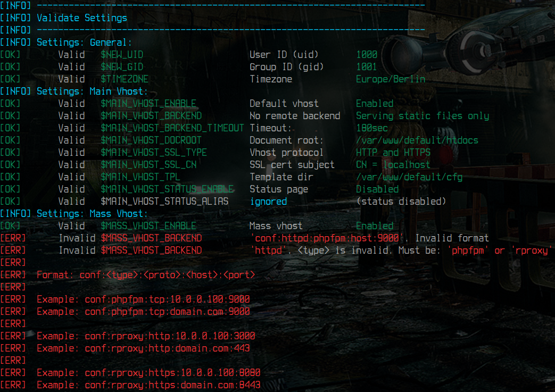This screenshot has height=392, width=555.
Task: Select 'conf:httpd:phpfpm:host:9000' error string
Action: pyautogui.click(x=327, y=238)
